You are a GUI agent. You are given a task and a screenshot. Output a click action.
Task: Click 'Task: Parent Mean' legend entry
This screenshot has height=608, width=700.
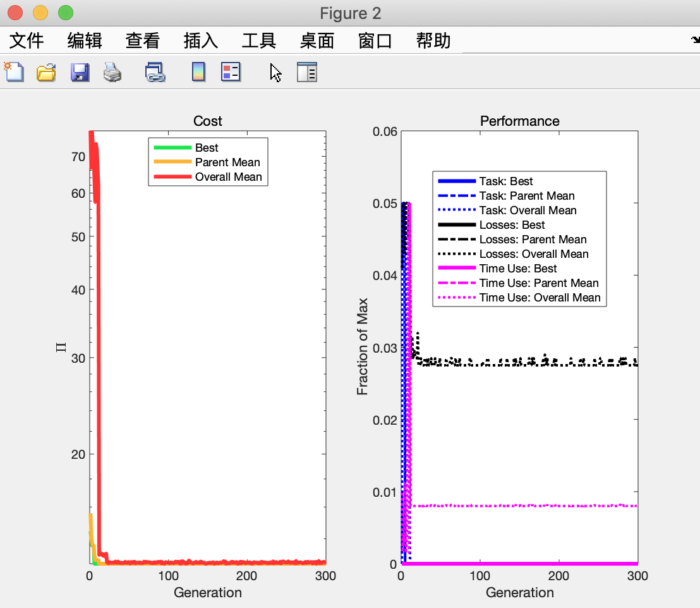[528, 196]
